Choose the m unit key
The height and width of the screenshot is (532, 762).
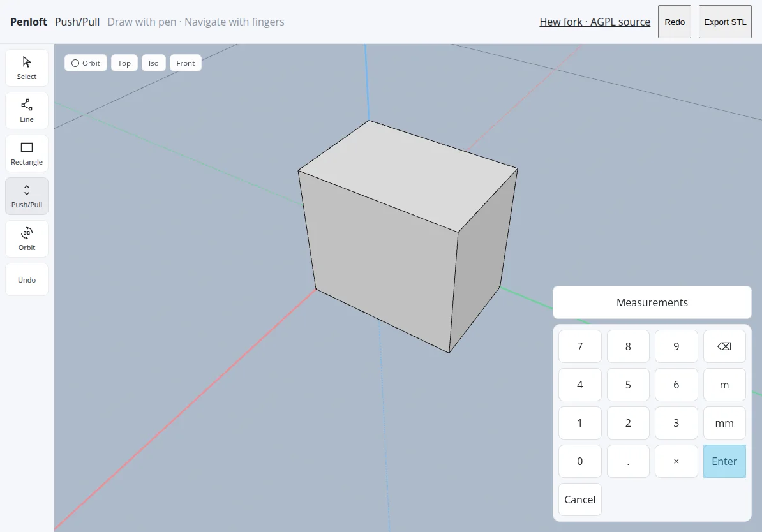click(x=724, y=385)
